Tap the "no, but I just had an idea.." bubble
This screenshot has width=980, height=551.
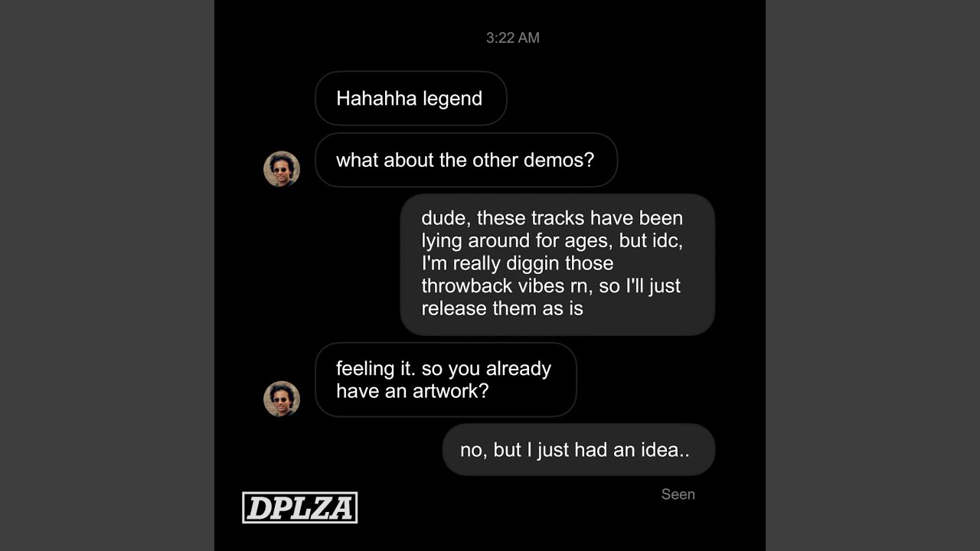579,450
